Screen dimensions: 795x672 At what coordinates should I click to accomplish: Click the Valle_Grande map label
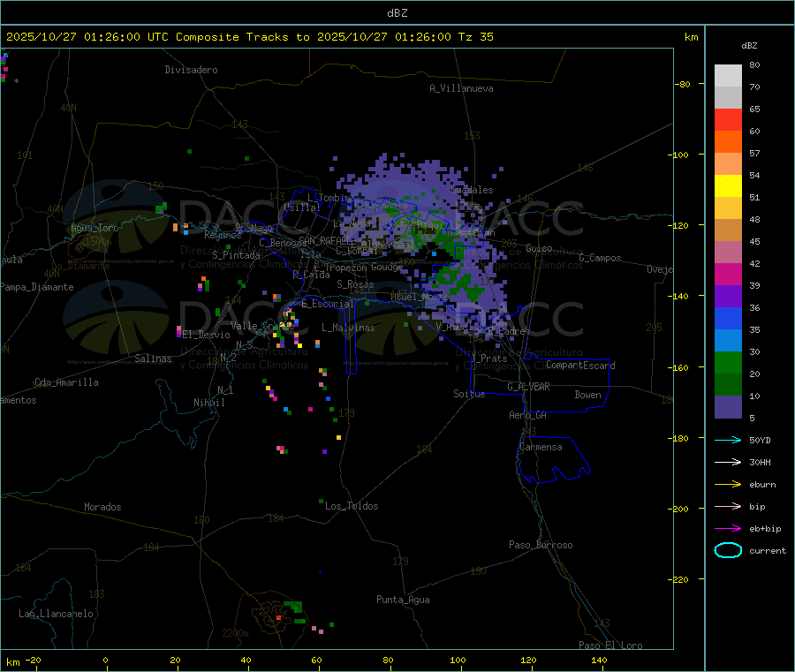[x=262, y=326]
